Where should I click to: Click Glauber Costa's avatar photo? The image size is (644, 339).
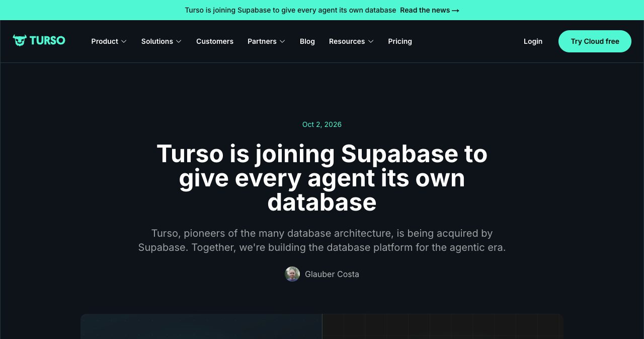[292, 274]
